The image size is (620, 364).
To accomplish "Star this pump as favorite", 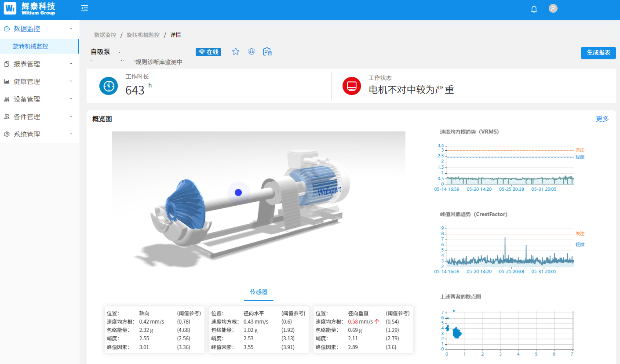I will pyautogui.click(x=236, y=52).
